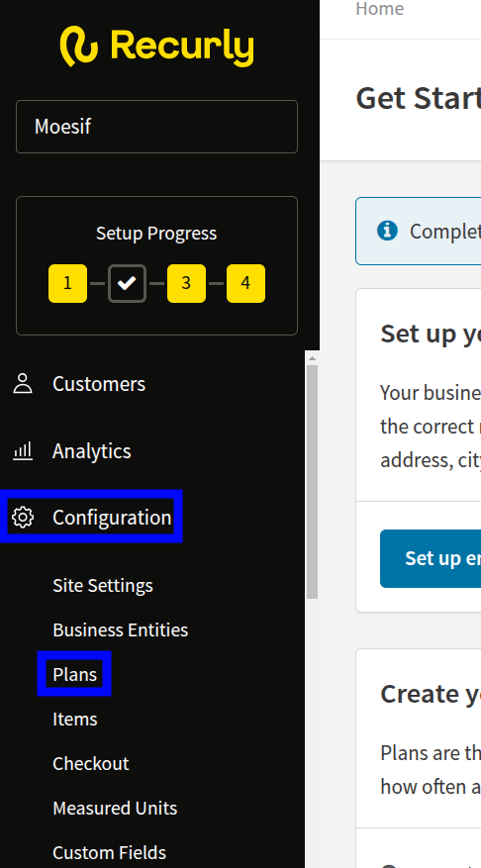Screen dimensions: 481x868
Task: Open setup progress step 1
Action: pos(67,283)
